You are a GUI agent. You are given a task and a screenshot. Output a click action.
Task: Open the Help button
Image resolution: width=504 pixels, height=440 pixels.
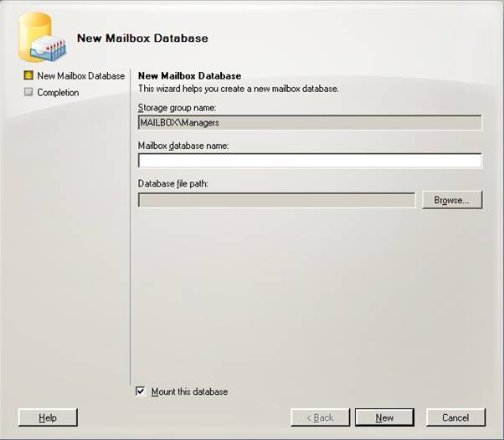(48, 417)
